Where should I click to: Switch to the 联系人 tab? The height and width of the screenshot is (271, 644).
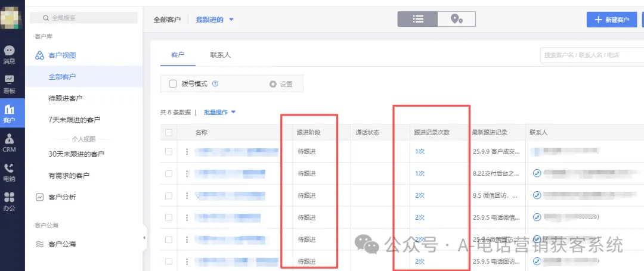[x=221, y=55]
